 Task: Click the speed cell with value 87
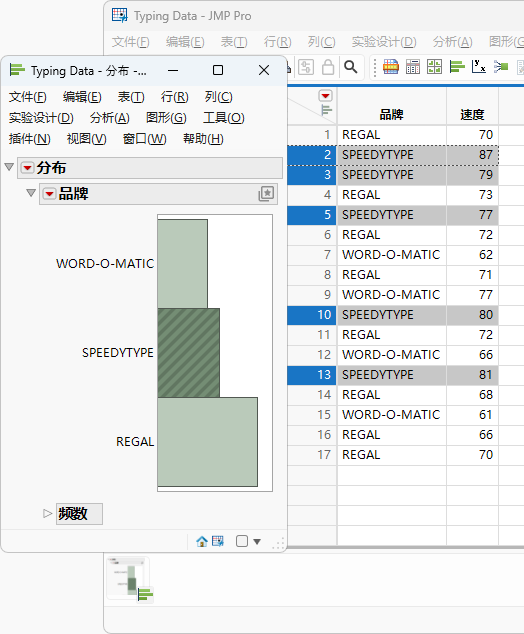[x=472, y=155]
